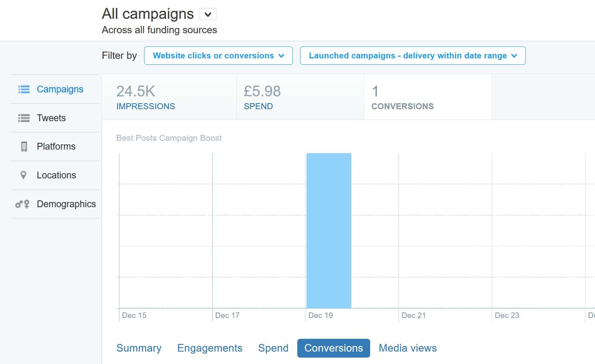
Task: View the Spend tab
Action: click(273, 348)
